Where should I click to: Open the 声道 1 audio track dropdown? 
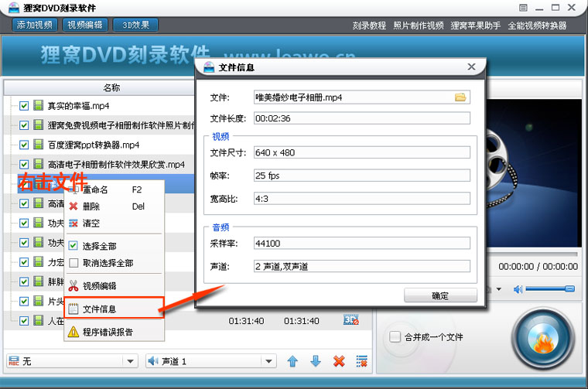(x=210, y=361)
